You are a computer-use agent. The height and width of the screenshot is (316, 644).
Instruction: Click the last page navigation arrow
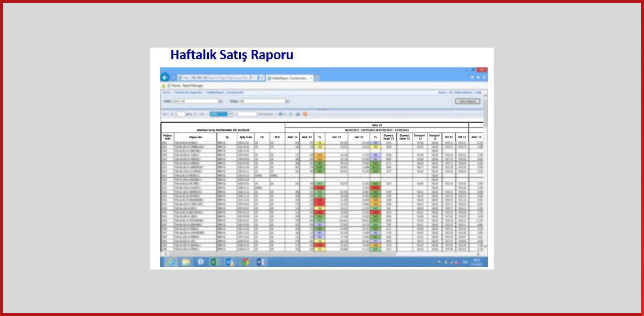pos(202,114)
